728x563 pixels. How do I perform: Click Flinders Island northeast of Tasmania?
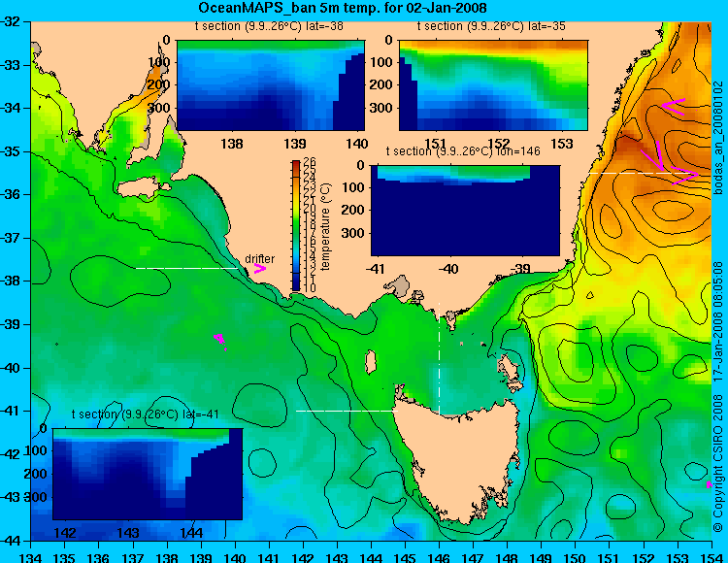[x=511, y=369]
